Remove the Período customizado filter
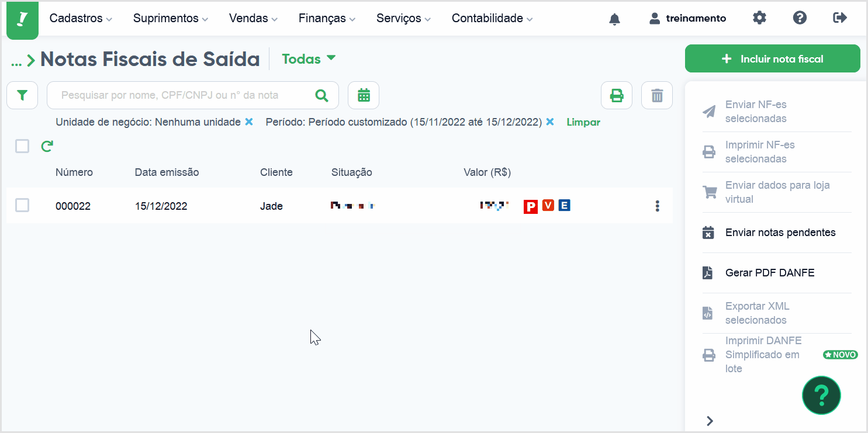The image size is (868, 433). pos(550,122)
